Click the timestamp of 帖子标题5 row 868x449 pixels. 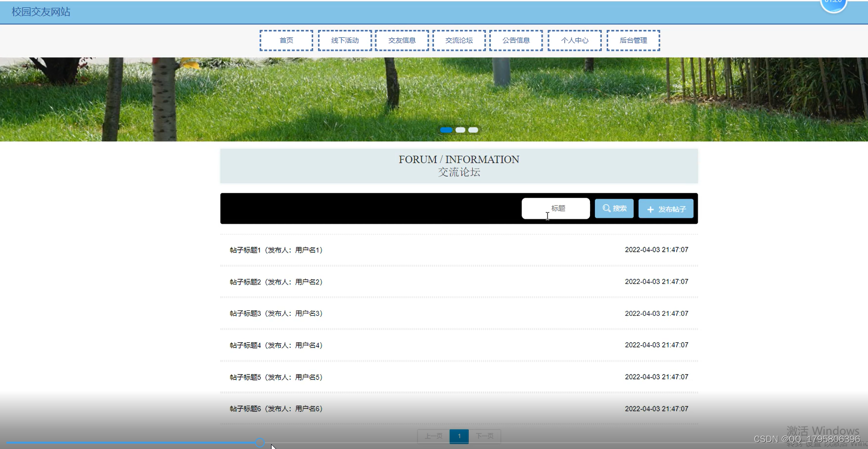coord(657,377)
